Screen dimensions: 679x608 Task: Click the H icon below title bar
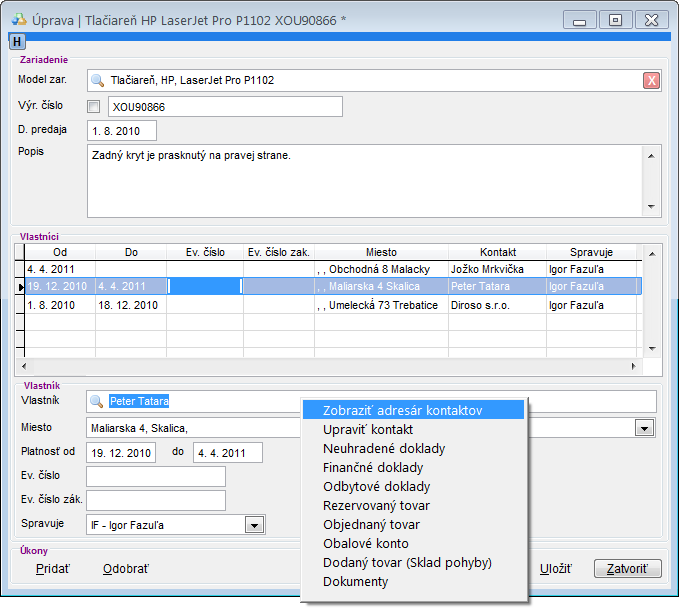pos(17,41)
